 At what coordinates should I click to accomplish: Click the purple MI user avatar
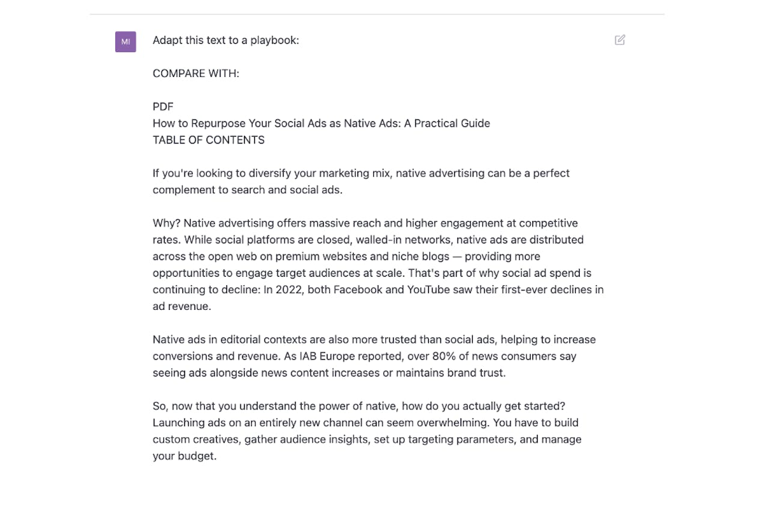click(126, 42)
